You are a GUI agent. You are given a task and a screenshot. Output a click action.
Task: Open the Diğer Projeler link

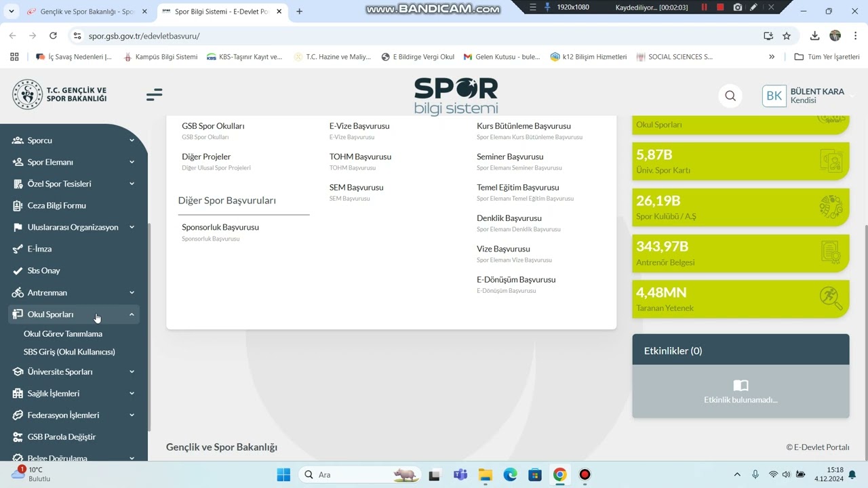(206, 157)
